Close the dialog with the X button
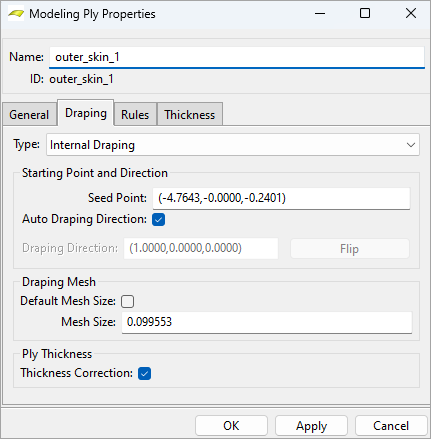Screen dimensions: 431x439 tap(410, 14)
